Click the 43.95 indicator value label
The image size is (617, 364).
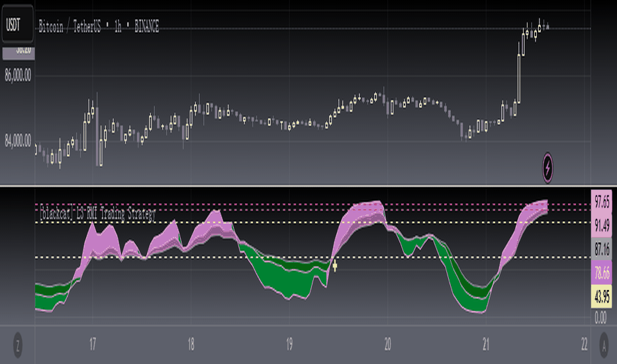pyautogui.click(x=602, y=296)
